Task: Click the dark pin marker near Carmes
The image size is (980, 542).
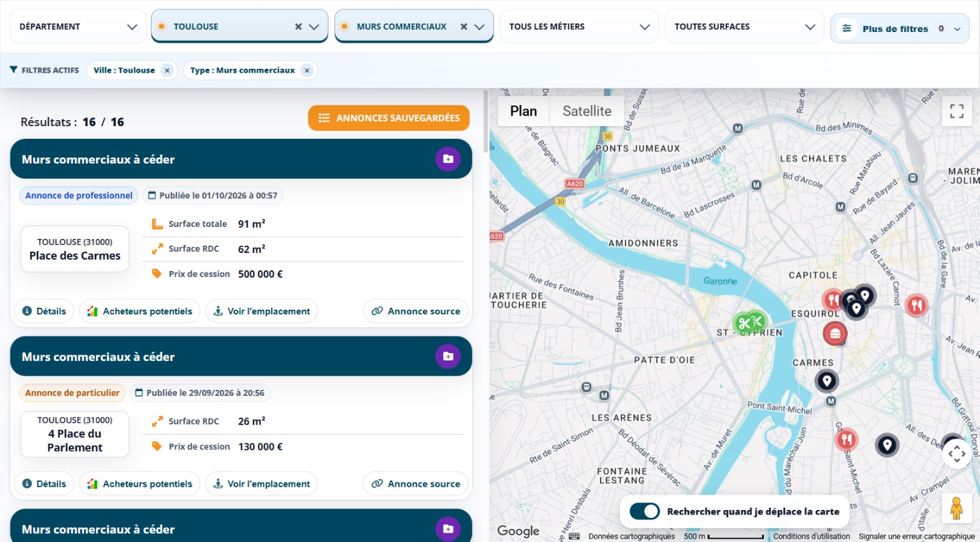Action: [826, 381]
